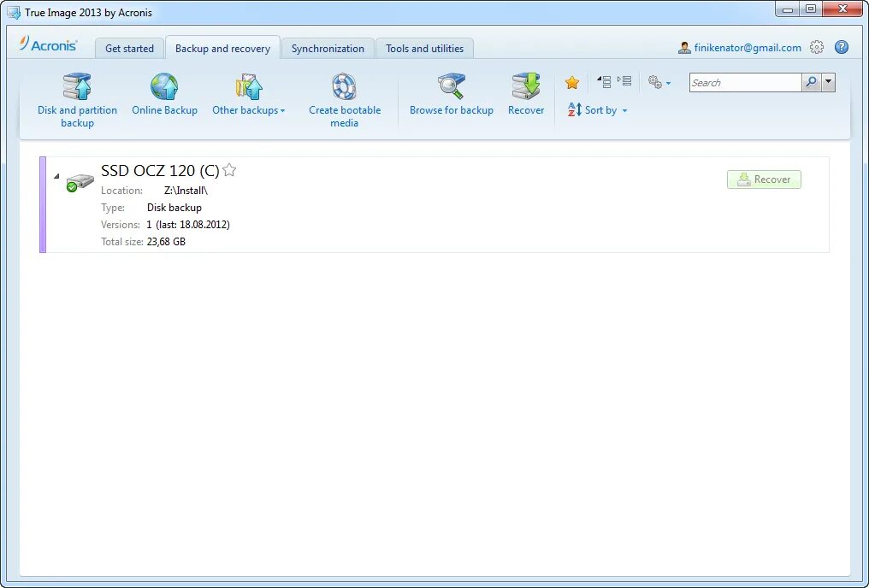Click the Acronis logo
The width and height of the screenshot is (869, 588).
(x=49, y=44)
